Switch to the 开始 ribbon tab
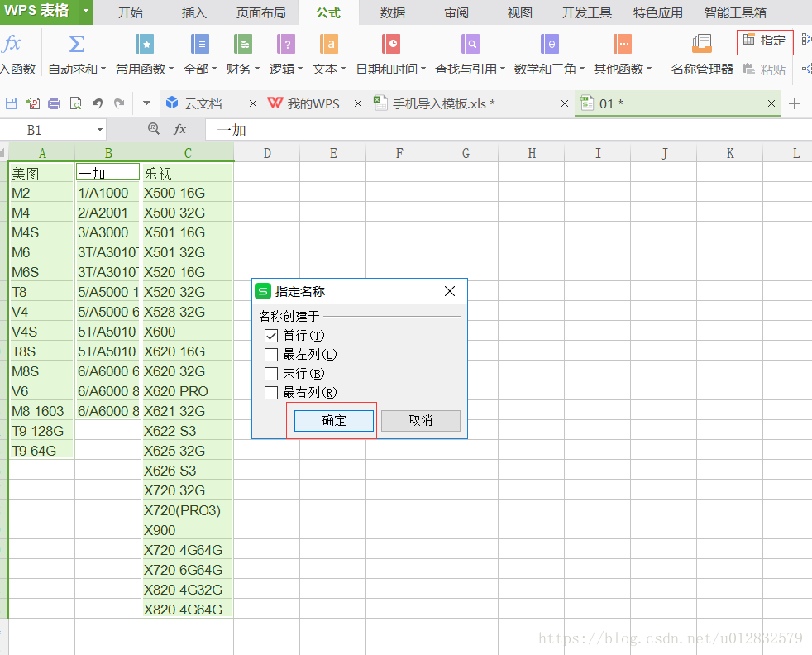Viewport: 812px width, 655px height. pos(130,12)
